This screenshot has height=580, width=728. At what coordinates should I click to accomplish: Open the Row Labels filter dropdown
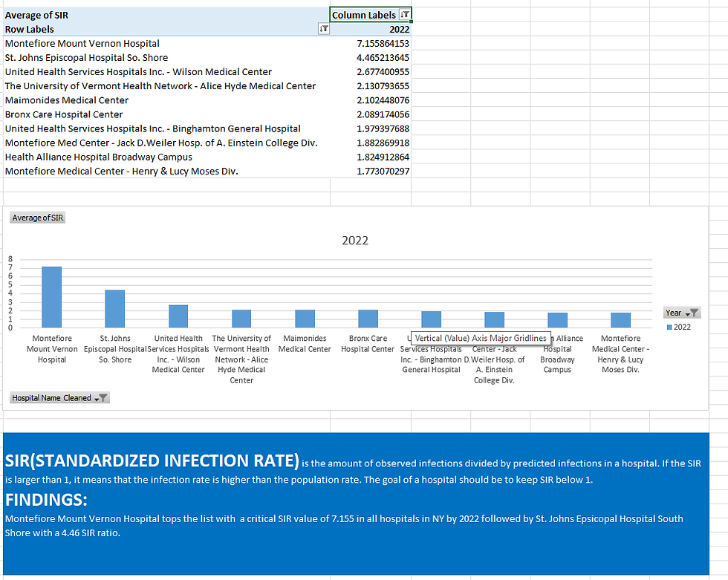pyautogui.click(x=324, y=29)
